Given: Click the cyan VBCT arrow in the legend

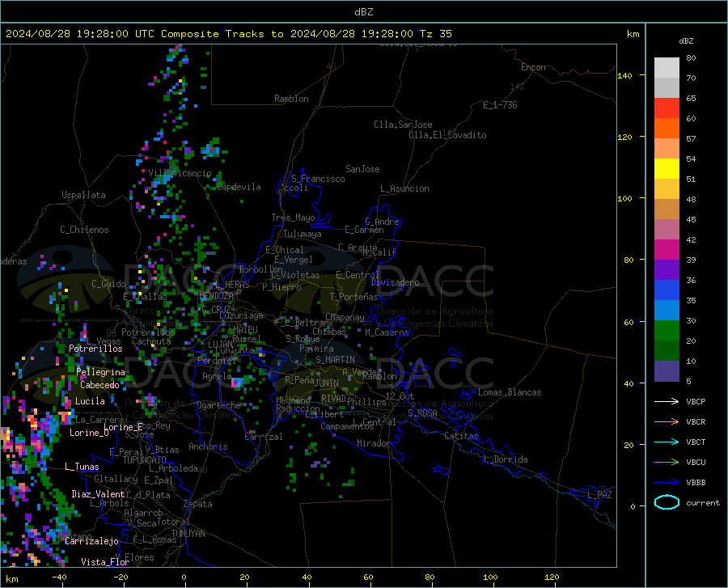Looking at the screenshot, I should tap(667, 442).
